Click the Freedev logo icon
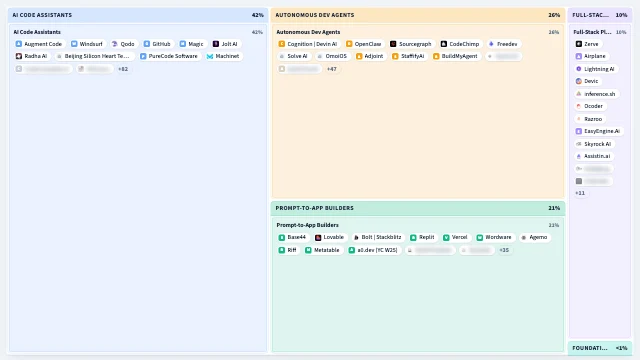 [x=491, y=44]
